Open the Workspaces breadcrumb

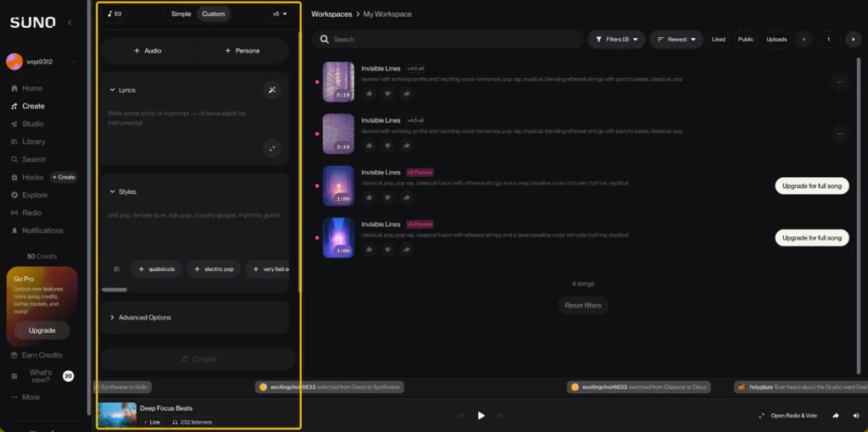(331, 14)
